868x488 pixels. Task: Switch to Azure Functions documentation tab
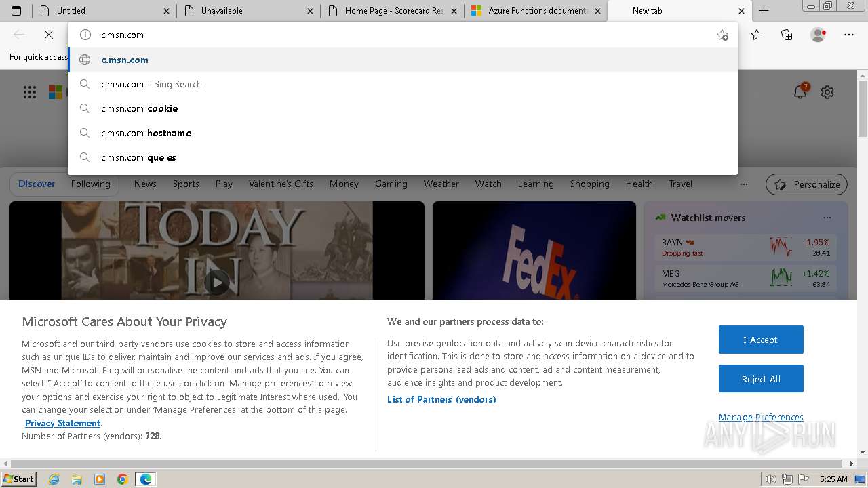(x=536, y=11)
